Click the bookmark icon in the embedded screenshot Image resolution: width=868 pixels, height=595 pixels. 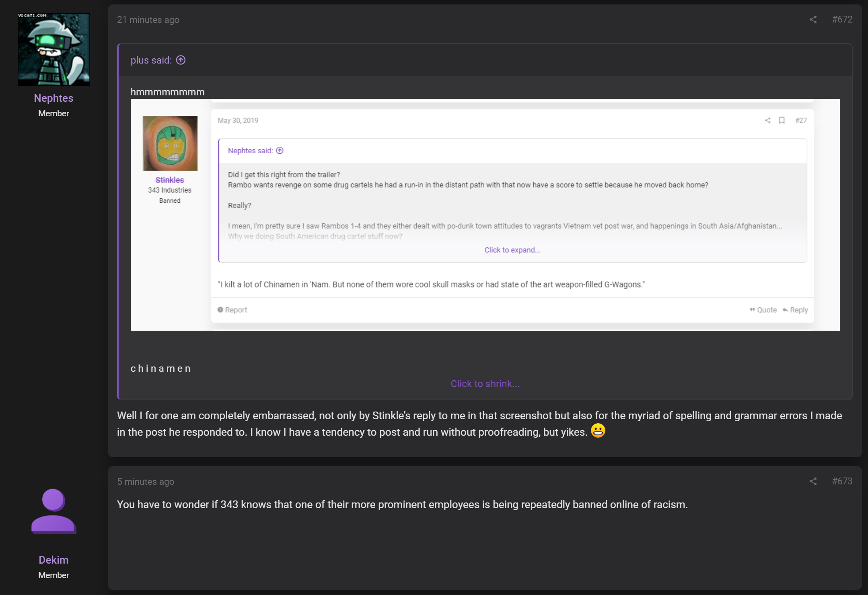coord(782,120)
